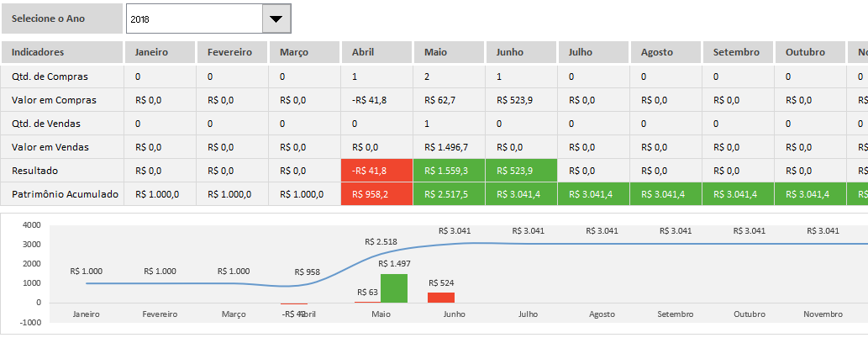Select the Fevereiro column header
Image resolution: width=868 pixels, height=343 pixels.
[232, 52]
